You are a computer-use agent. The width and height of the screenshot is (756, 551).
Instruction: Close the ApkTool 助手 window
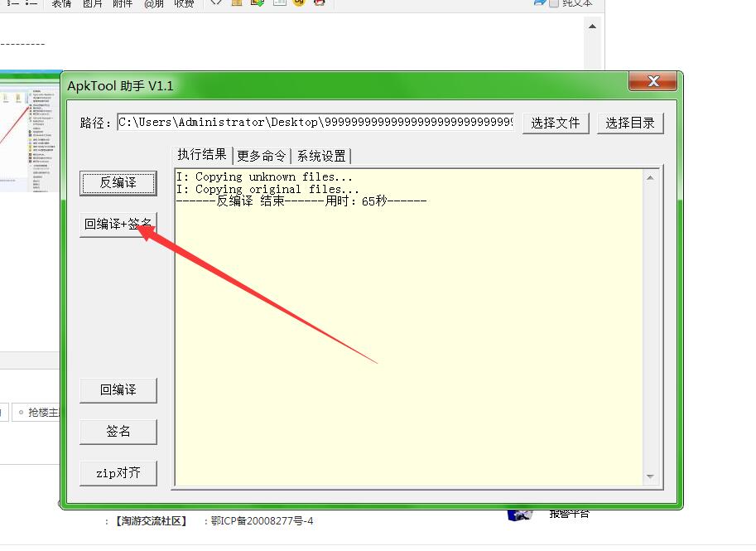[x=652, y=81]
